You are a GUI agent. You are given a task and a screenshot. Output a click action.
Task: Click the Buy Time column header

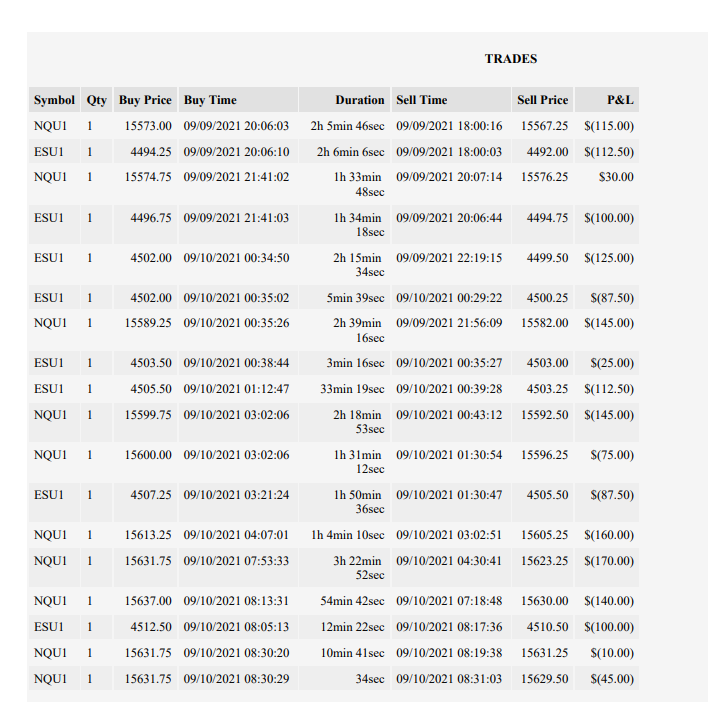coord(238,100)
